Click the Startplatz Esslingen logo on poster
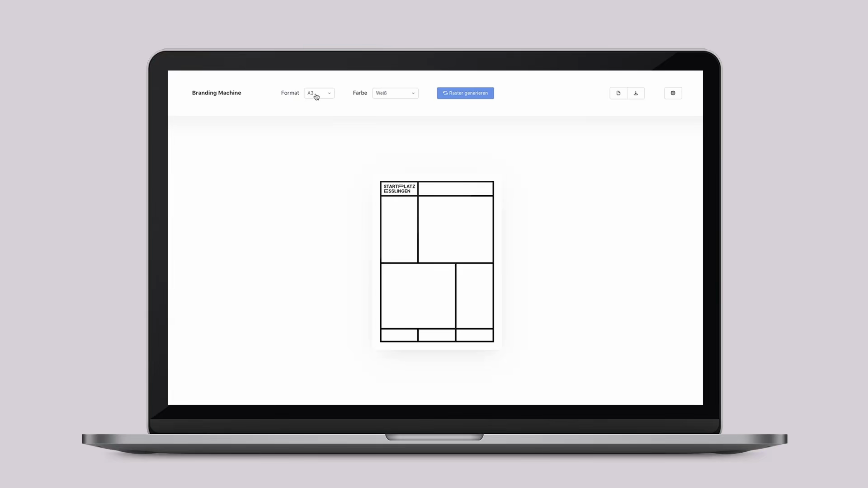The height and width of the screenshot is (488, 868). coord(399,188)
